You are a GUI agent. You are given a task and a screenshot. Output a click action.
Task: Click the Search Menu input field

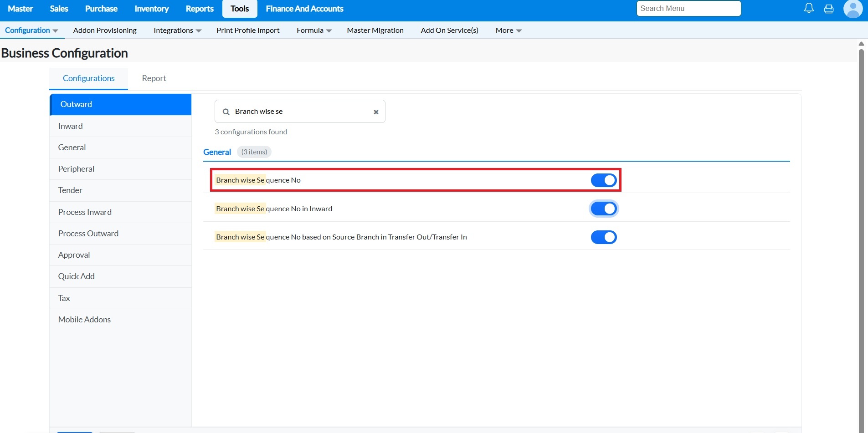point(688,9)
